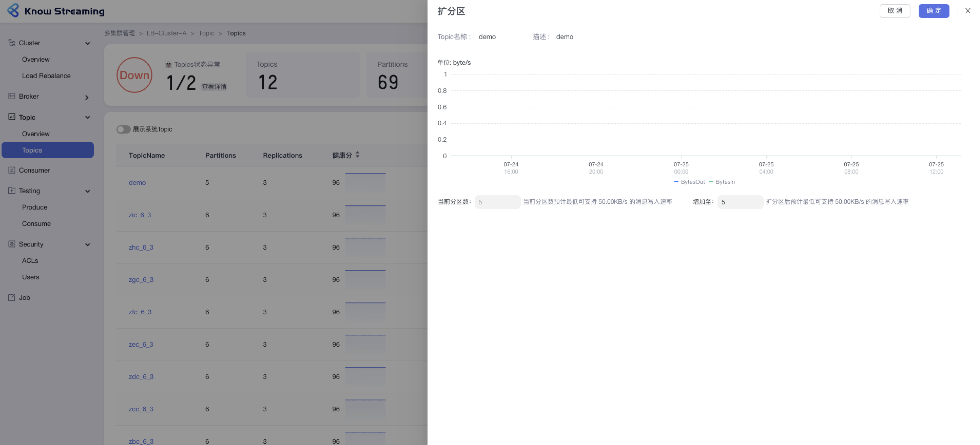980x445 pixels.
Task: Open the ACLs menu item
Action: tap(30, 261)
